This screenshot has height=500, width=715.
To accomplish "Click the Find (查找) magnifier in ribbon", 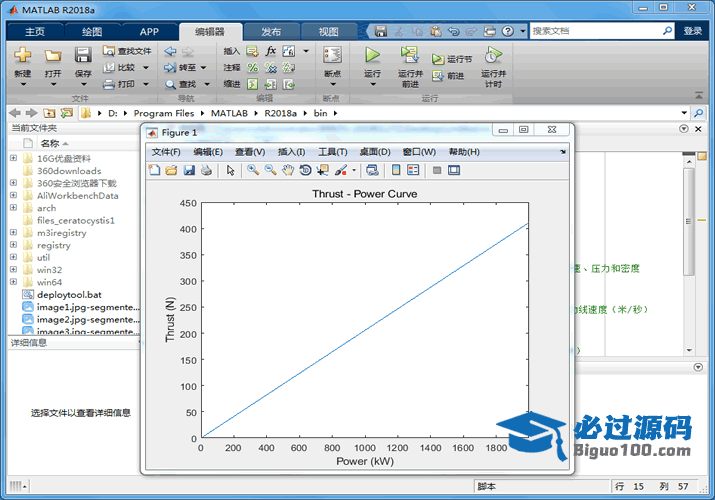I will 170,84.
